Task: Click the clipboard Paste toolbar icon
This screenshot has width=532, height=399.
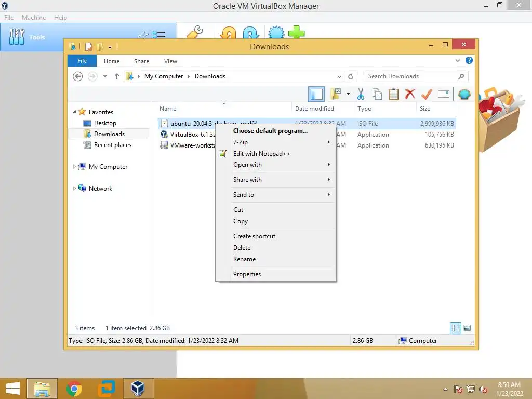Action: click(394, 95)
